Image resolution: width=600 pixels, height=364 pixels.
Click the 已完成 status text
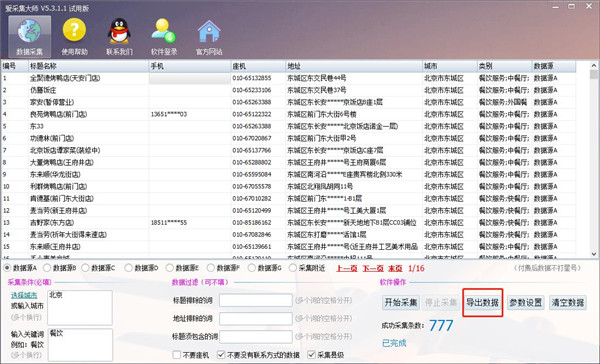(x=394, y=343)
